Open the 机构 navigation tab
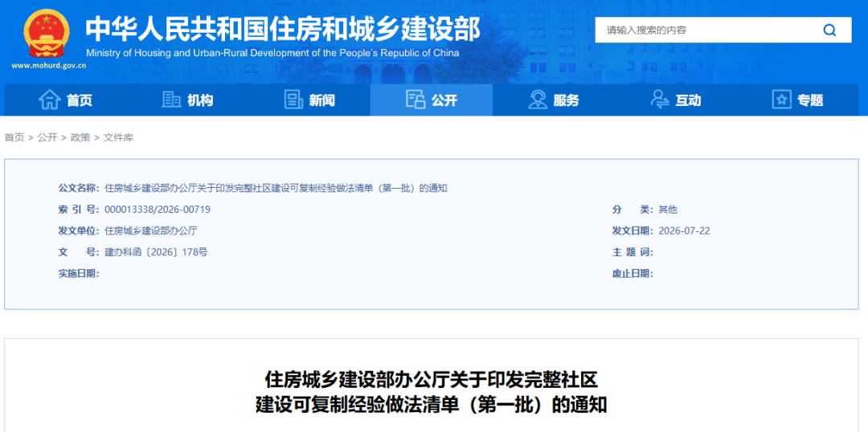The width and height of the screenshot is (868, 432). (187, 100)
